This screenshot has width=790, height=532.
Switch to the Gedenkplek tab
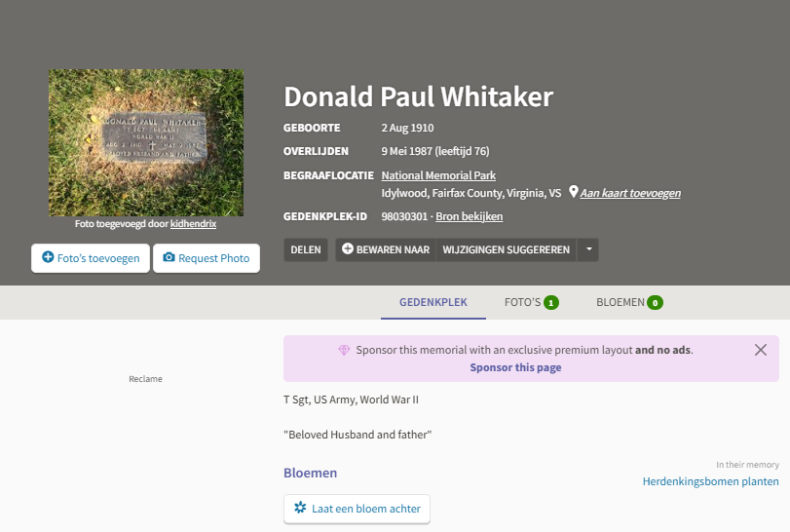click(433, 302)
